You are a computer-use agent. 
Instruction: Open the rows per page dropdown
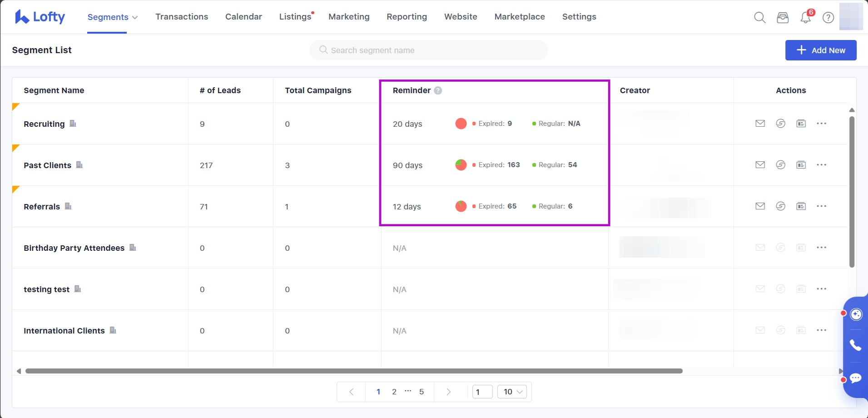click(512, 392)
